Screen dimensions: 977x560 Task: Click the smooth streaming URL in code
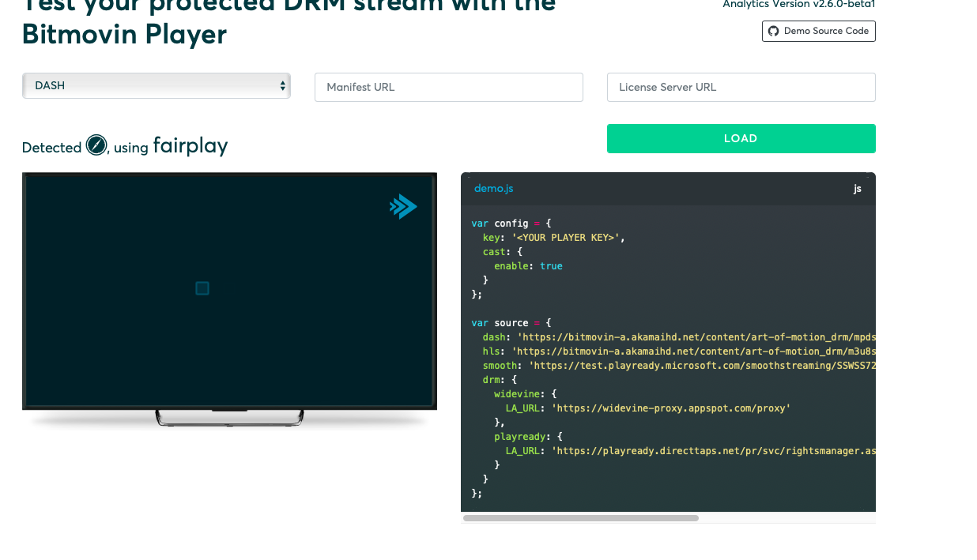tap(702, 366)
